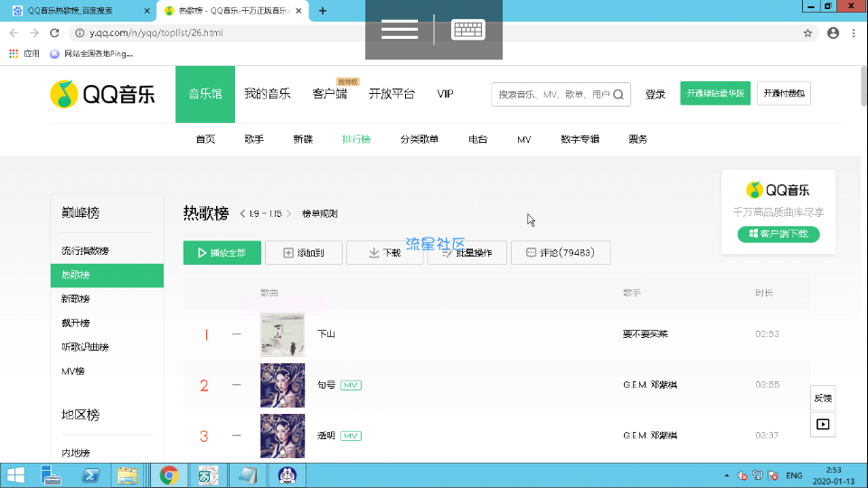The width and height of the screenshot is (868, 488).
Task: Open 分类歌单 in the sub navigation
Action: point(420,139)
